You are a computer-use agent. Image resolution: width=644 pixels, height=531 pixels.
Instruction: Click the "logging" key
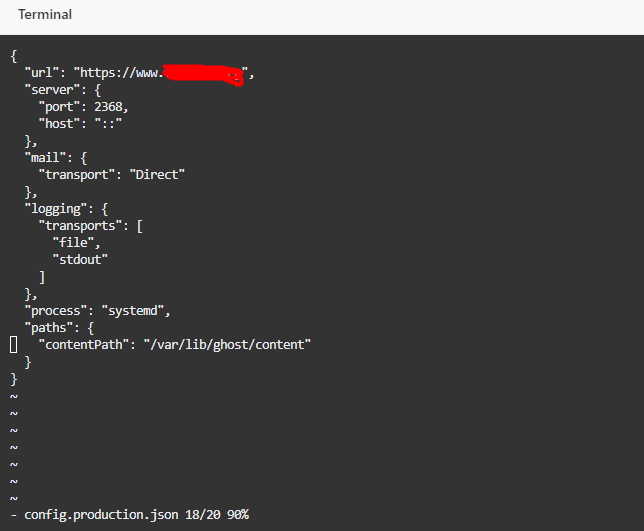click(57, 208)
